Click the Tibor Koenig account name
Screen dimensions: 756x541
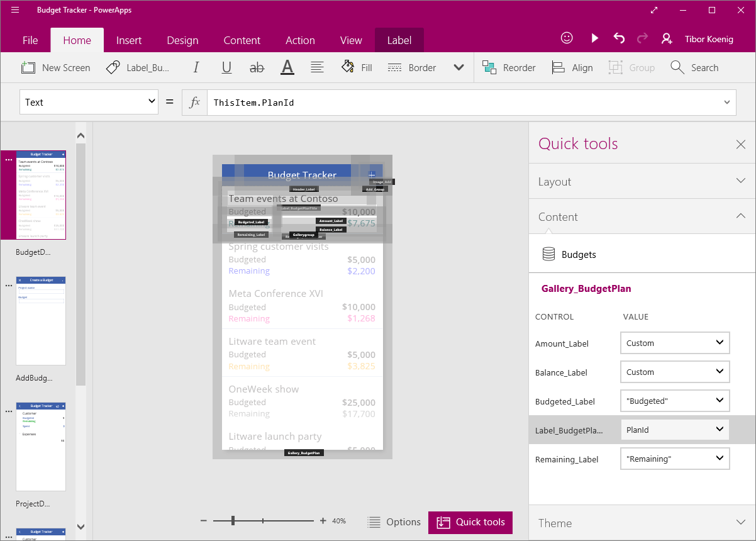(709, 39)
